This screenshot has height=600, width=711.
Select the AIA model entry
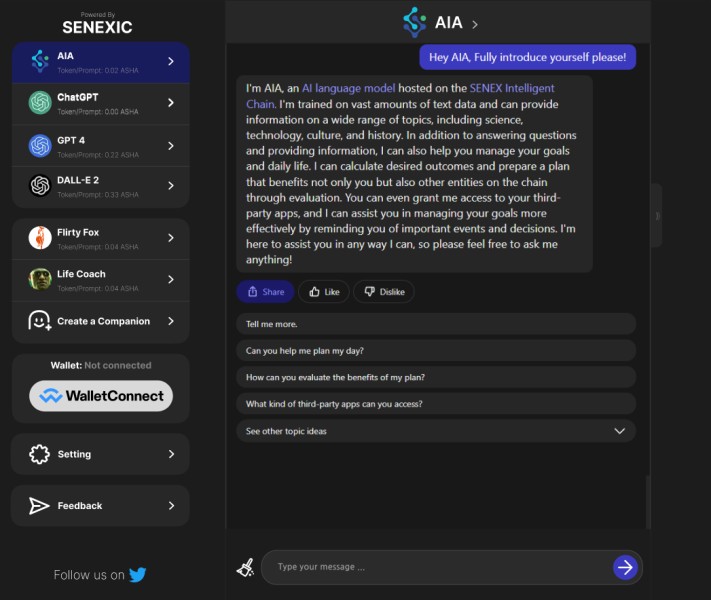pos(101,62)
